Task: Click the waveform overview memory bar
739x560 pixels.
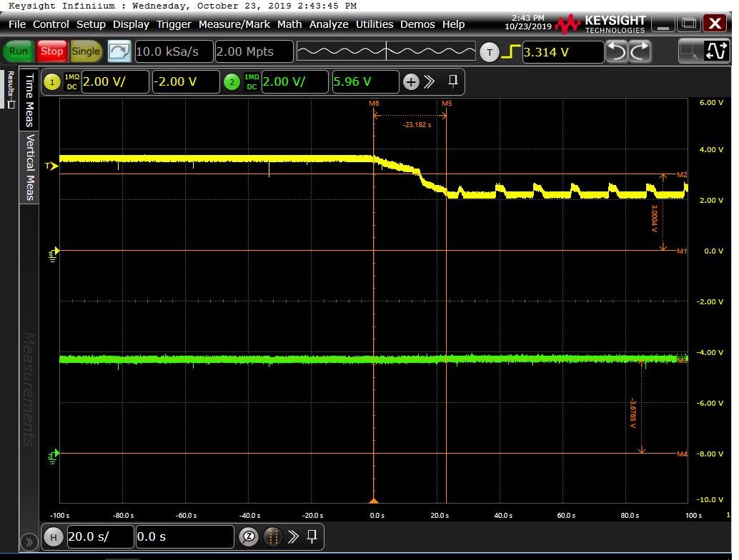Action: pyautogui.click(x=386, y=51)
